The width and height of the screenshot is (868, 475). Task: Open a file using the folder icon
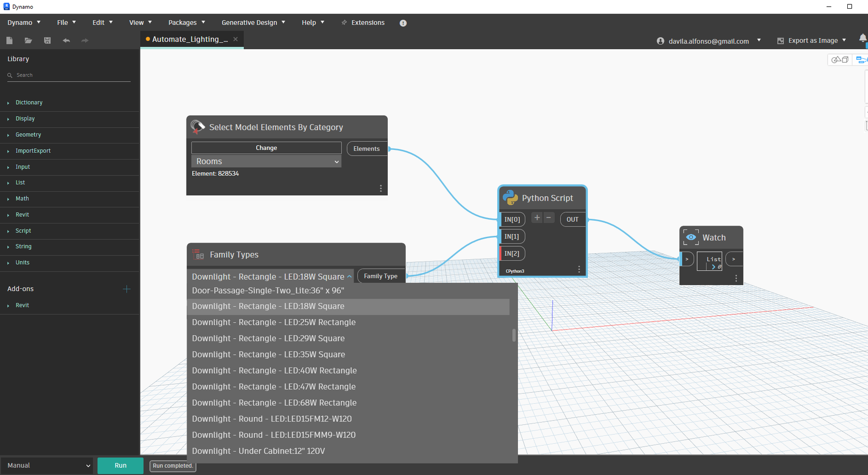coord(28,41)
